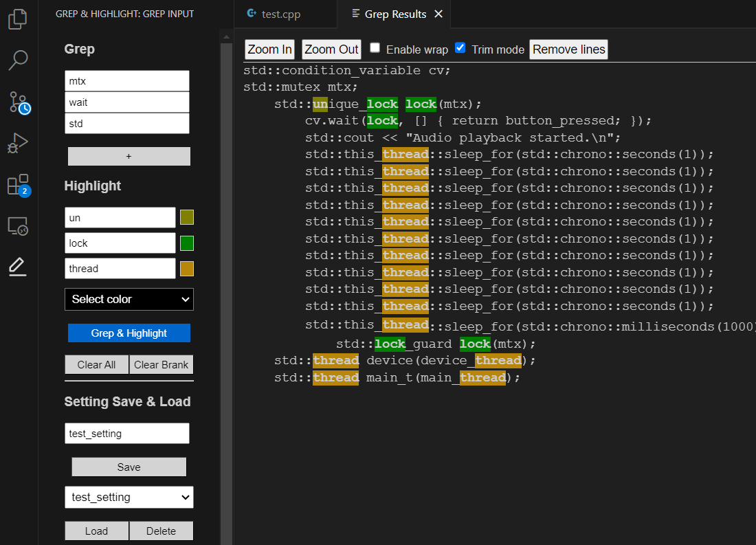
Task: Save the current setting
Action: (x=129, y=467)
